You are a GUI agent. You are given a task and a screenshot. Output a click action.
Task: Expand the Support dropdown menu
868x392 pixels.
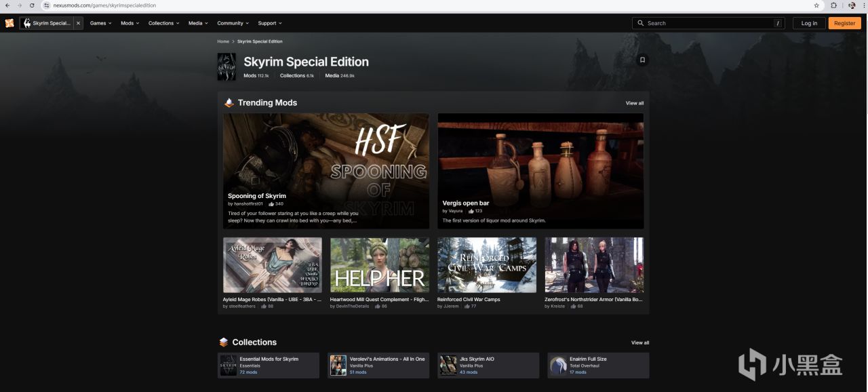click(x=270, y=23)
